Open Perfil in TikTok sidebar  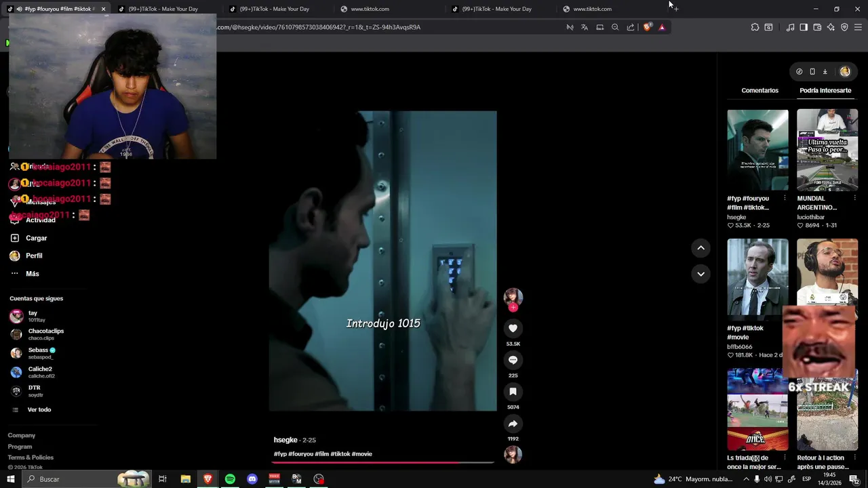point(26,256)
